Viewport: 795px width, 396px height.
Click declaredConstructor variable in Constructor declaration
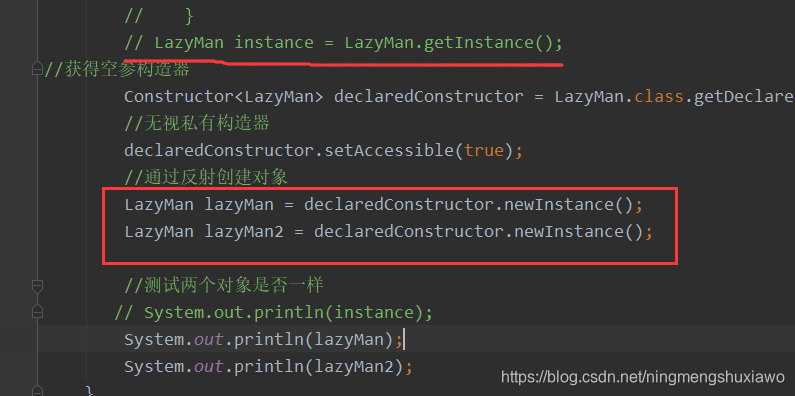click(x=428, y=96)
